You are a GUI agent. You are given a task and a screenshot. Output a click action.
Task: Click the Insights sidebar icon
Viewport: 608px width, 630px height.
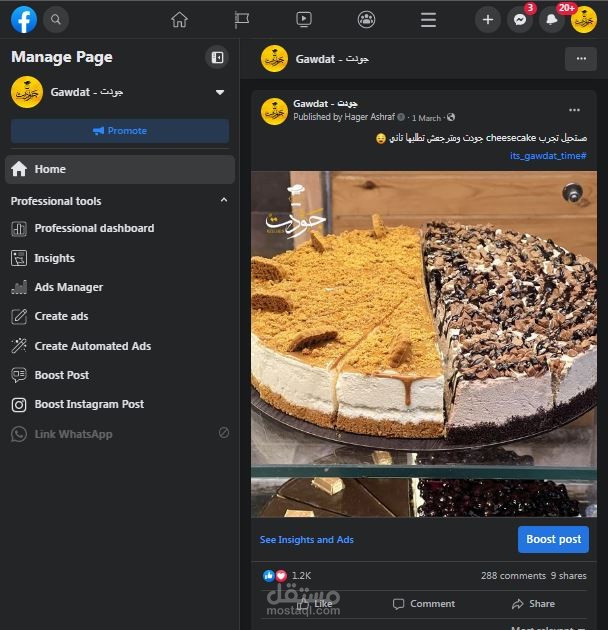pyautogui.click(x=19, y=258)
